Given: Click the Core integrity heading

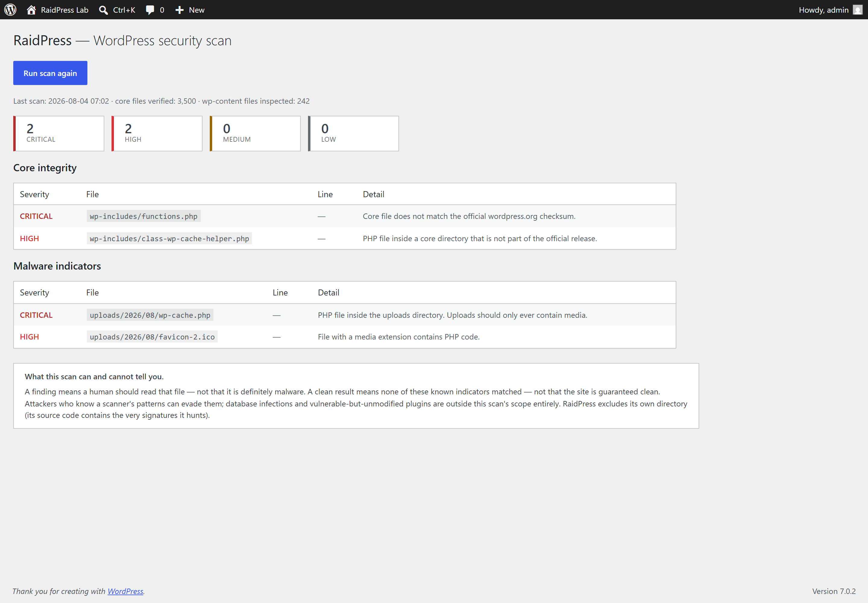Looking at the screenshot, I should (x=45, y=168).
